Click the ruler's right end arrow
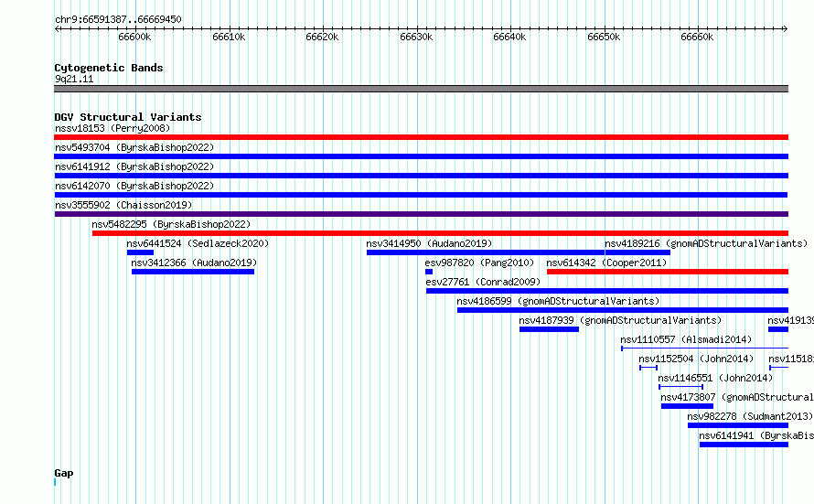Screen dimensions: 814x504 (x=786, y=28)
